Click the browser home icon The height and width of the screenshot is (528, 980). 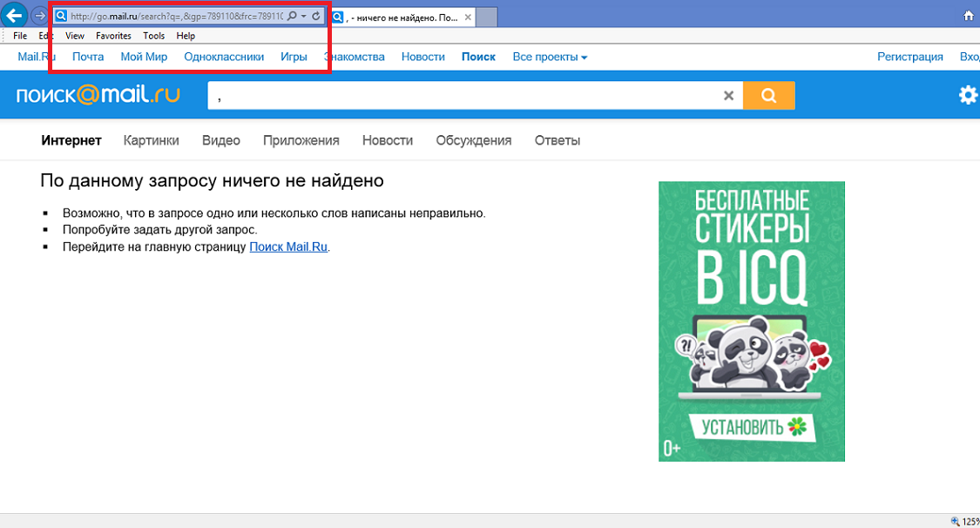click(x=968, y=16)
